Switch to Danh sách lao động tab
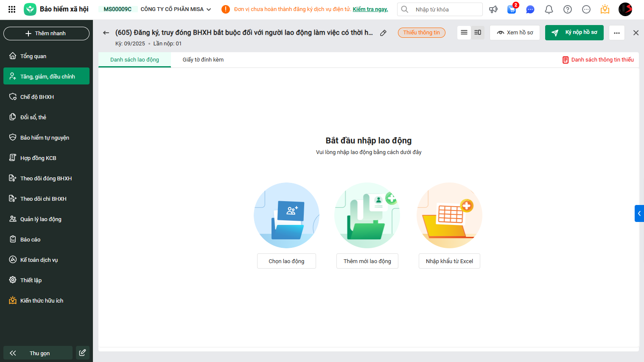The width and height of the screenshot is (644, 362). click(x=134, y=60)
